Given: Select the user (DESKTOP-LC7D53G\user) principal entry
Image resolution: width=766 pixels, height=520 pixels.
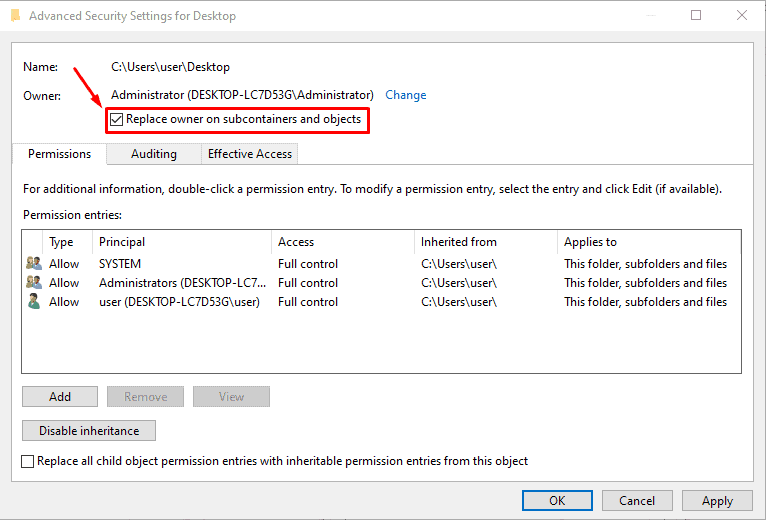Looking at the screenshot, I should tap(179, 302).
